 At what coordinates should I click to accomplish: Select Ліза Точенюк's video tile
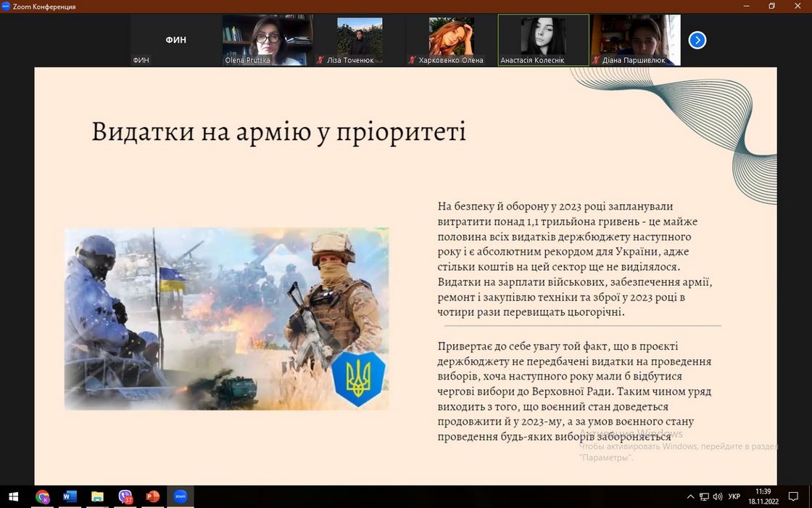pyautogui.click(x=360, y=40)
